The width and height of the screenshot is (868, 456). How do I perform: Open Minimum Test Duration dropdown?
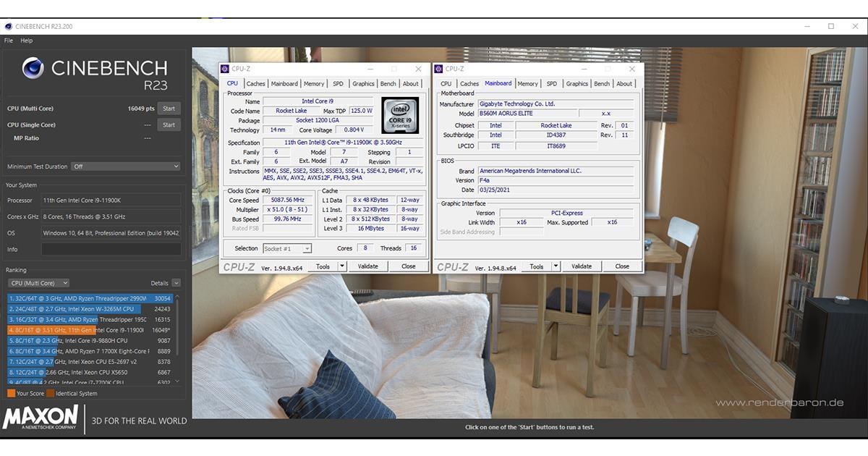click(x=126, y=166)
